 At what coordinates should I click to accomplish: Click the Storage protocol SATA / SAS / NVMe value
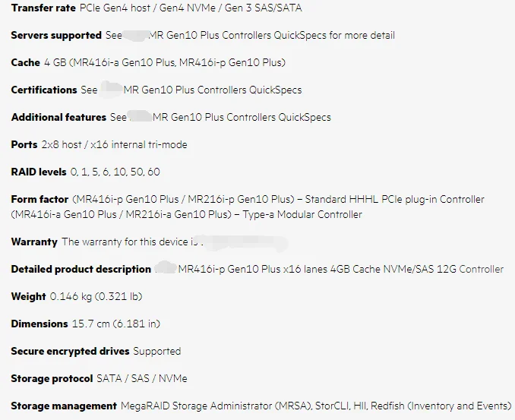click(x=142, y=378)
